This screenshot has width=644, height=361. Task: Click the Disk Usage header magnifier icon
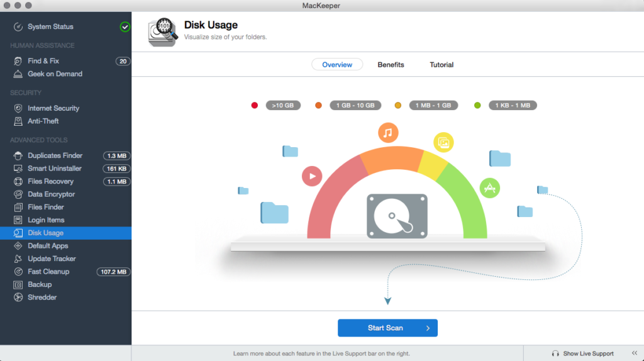click(163, 33)
